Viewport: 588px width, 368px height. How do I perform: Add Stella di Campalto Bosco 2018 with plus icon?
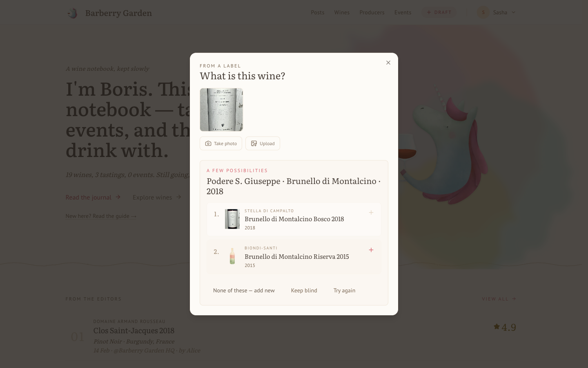click(x=371, y=213)
